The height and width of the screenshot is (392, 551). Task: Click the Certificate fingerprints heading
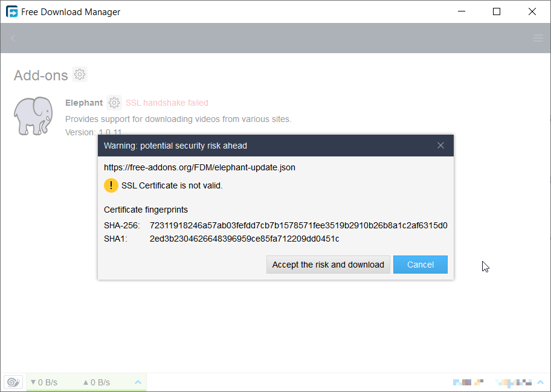coord(146,210)
